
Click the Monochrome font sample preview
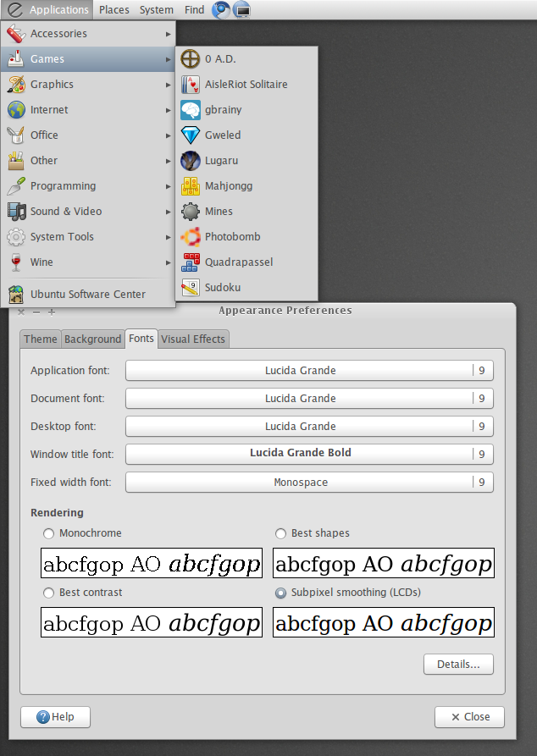point(152,563)
